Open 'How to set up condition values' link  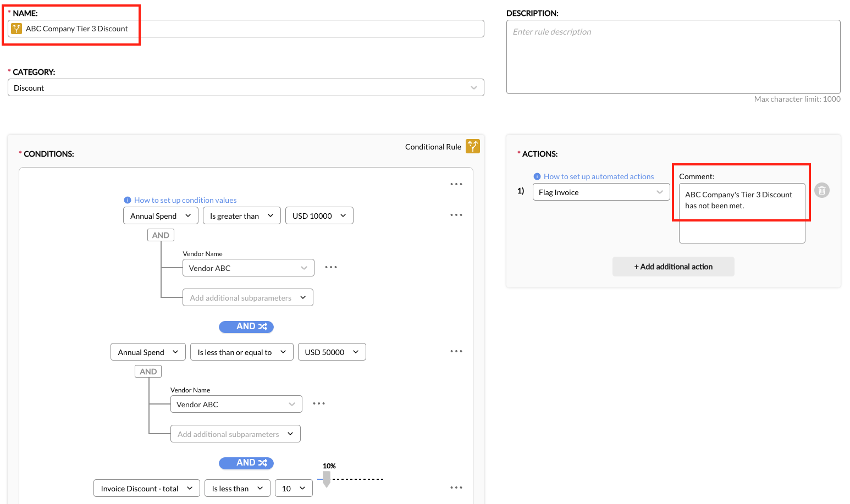(x=185, y=200)
